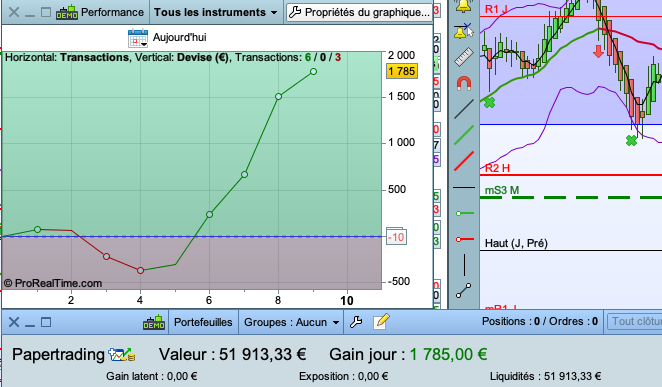
Task: Click the Exposition : 0,00 € text
Action: (344, 376)
